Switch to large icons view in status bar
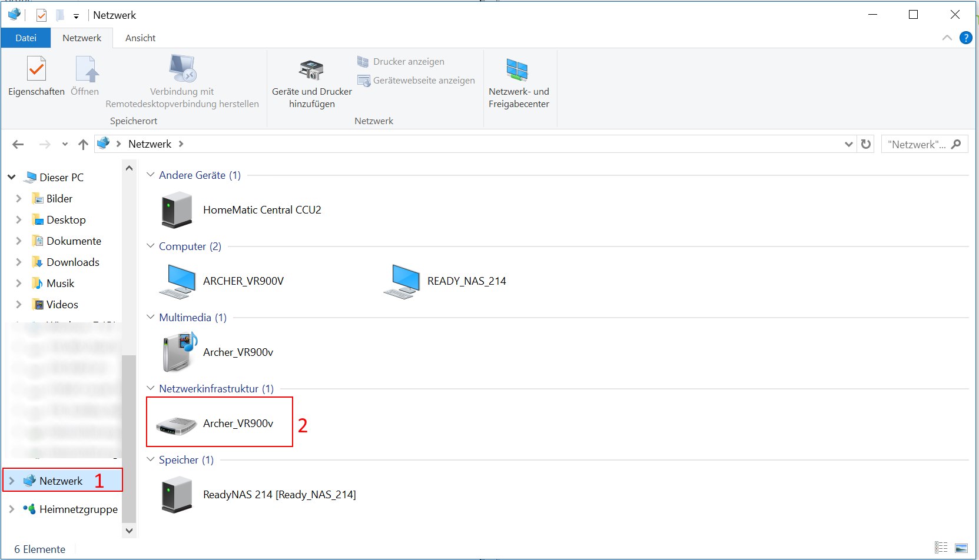The image size is (979, 560). (x=961, y=548)
